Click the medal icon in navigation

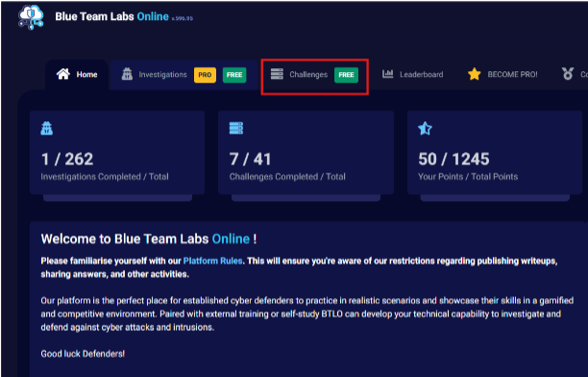[568, 74]
